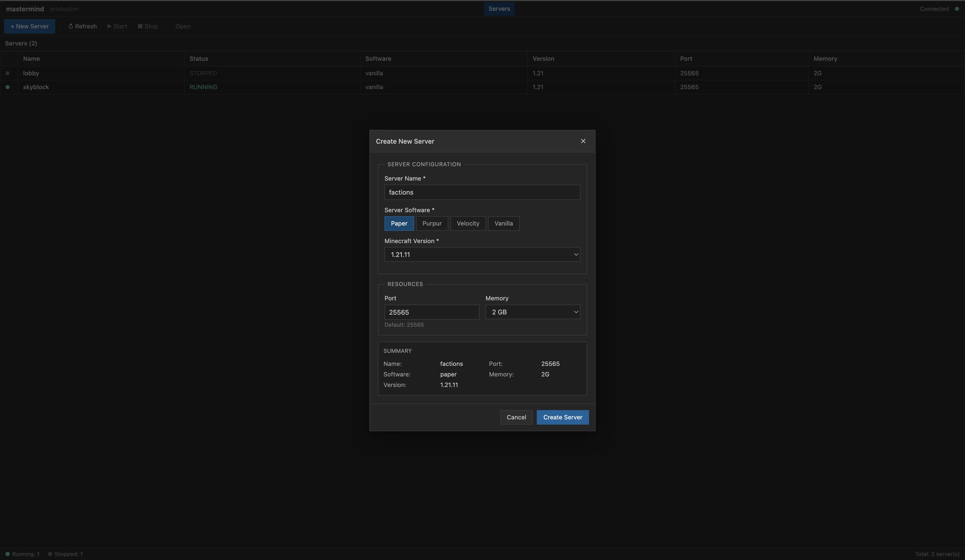The height and width of the screenshot is (560, 965).
Task: Click the Connected status indicator dot
Action: (x=956, y=9)
